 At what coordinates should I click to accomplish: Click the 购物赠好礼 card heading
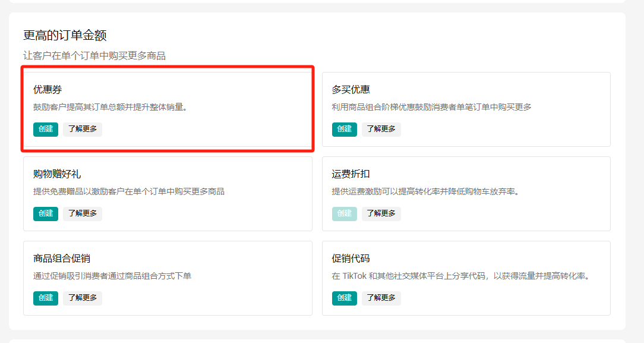coord(57,174)
